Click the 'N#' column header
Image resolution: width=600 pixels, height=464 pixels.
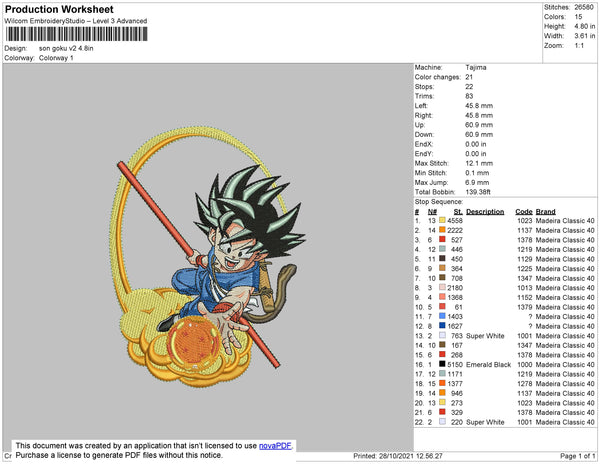coord(432,212)
